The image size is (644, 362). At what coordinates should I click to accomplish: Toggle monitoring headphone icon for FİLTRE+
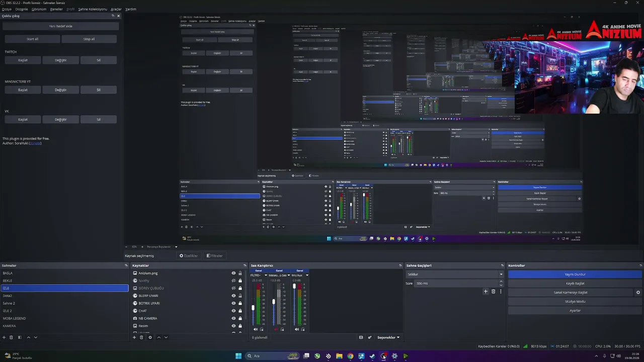tap(262, 329)
